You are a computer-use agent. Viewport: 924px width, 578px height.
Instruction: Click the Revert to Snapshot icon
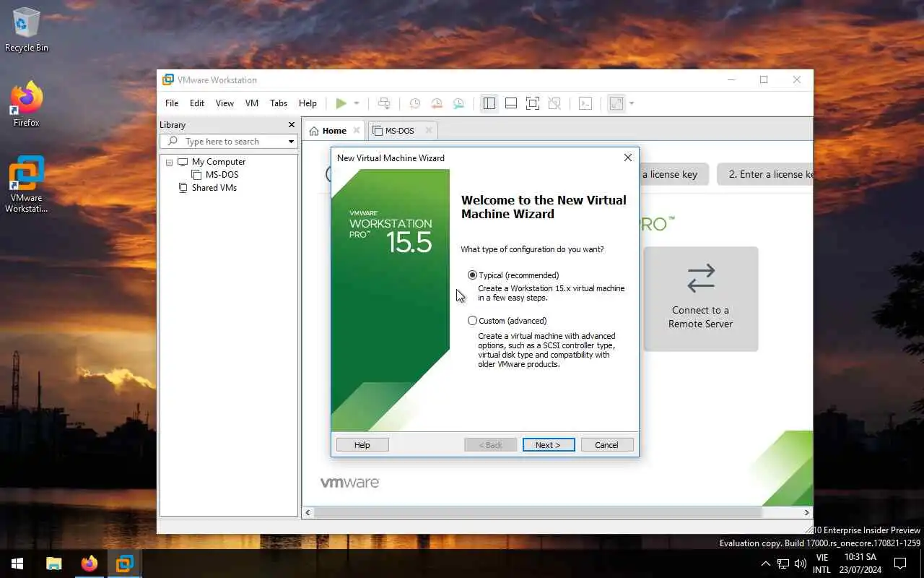[x=437, y=103]
